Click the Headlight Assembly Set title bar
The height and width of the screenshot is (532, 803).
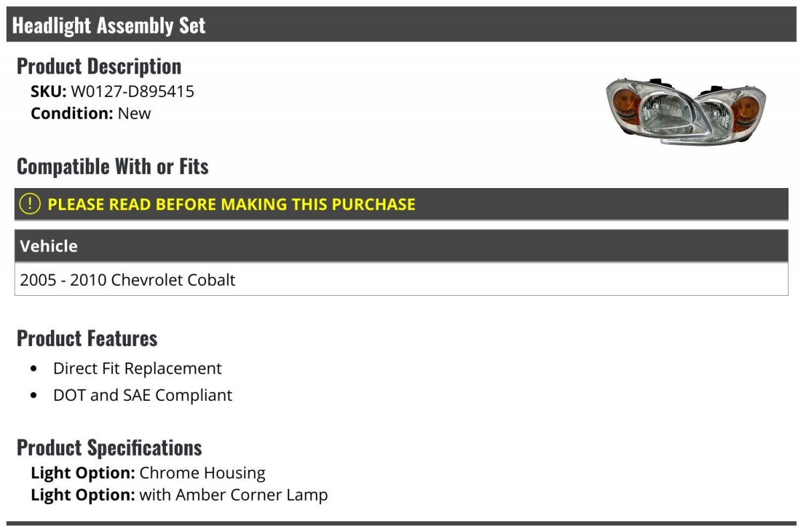(109, 25)
